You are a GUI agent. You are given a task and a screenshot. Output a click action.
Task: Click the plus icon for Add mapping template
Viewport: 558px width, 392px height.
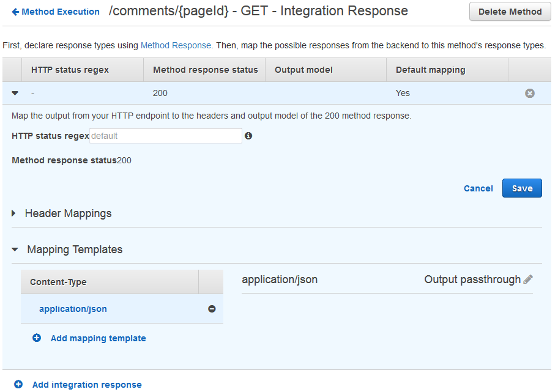coord(37,338)
